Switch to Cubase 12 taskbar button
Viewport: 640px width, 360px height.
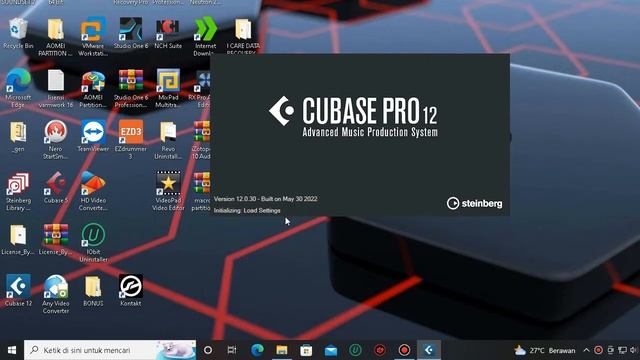tap(429, 350)
